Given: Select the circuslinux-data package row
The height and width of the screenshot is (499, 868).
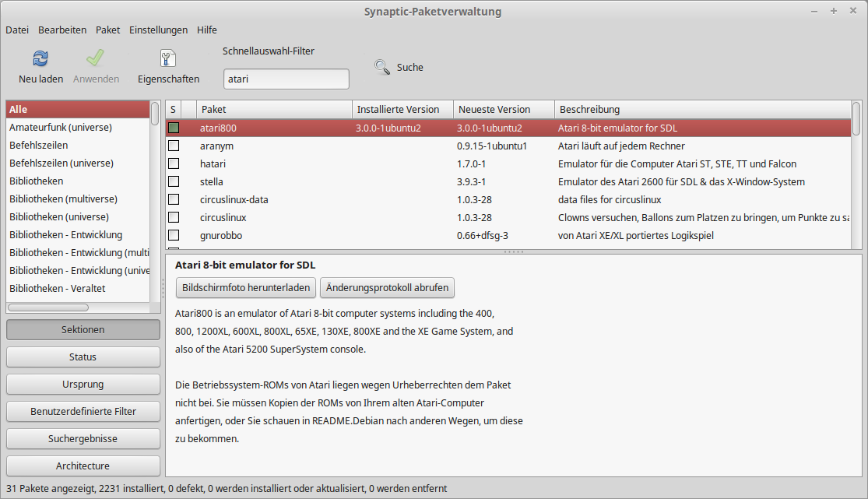Looking at the screenshot, I should (508, 199).
